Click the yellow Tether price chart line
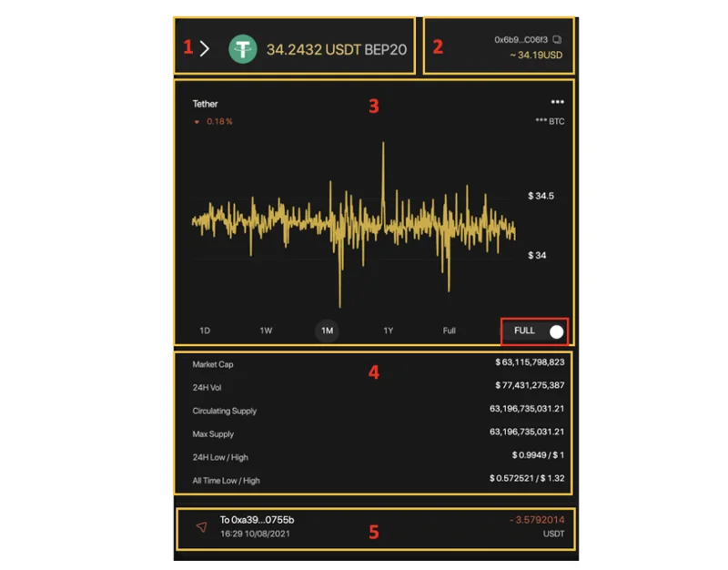 tap(354, 224)
